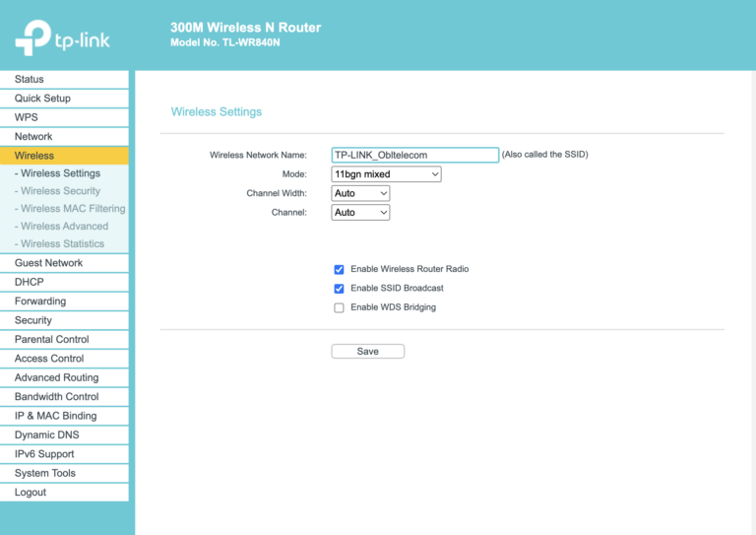This screenshot has width=756, height=535.
Task: Click Logout in the sidebar
Action: 31,492
